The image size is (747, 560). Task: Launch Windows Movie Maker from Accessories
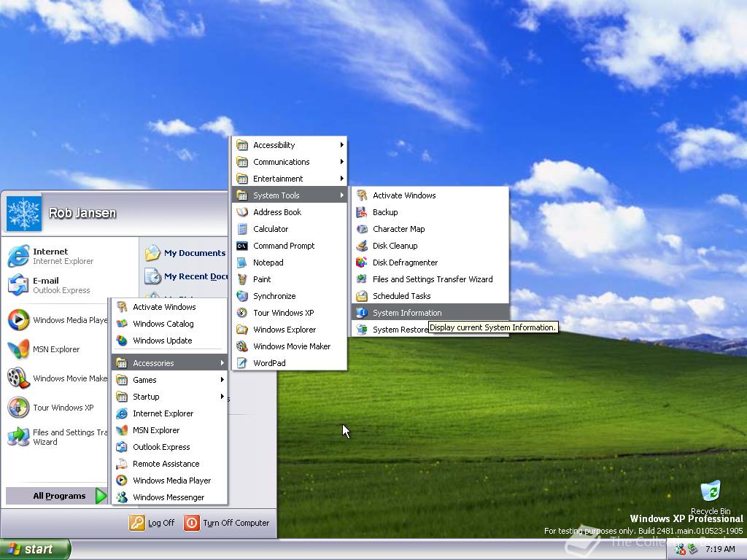(x=289, y=346)
